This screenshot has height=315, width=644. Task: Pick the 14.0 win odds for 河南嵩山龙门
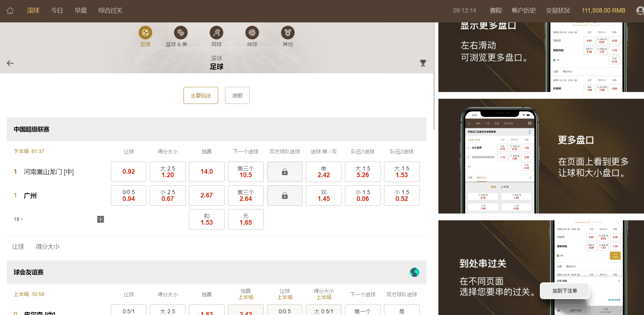coord(207,172)
